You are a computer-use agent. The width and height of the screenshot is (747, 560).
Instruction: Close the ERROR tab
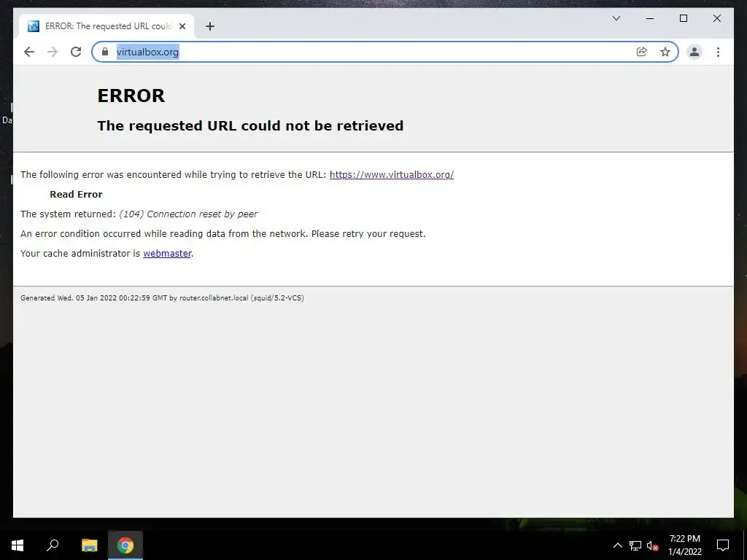coord(182,26)
